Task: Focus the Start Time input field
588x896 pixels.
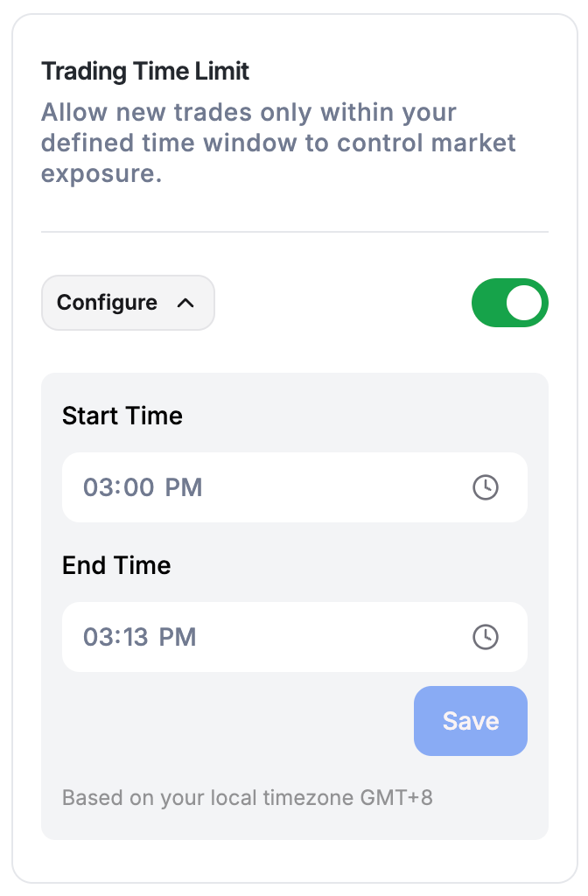Action: click(x=294, y=487)
